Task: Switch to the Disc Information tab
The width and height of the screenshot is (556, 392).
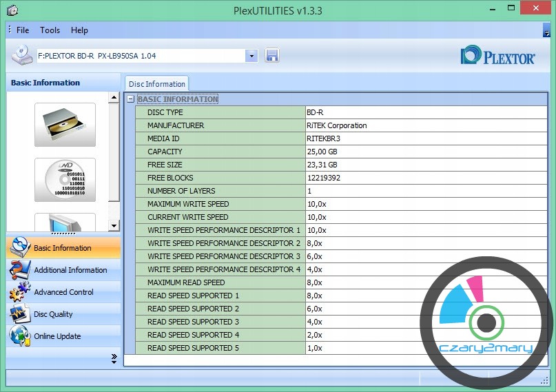Action: (157, 84)
